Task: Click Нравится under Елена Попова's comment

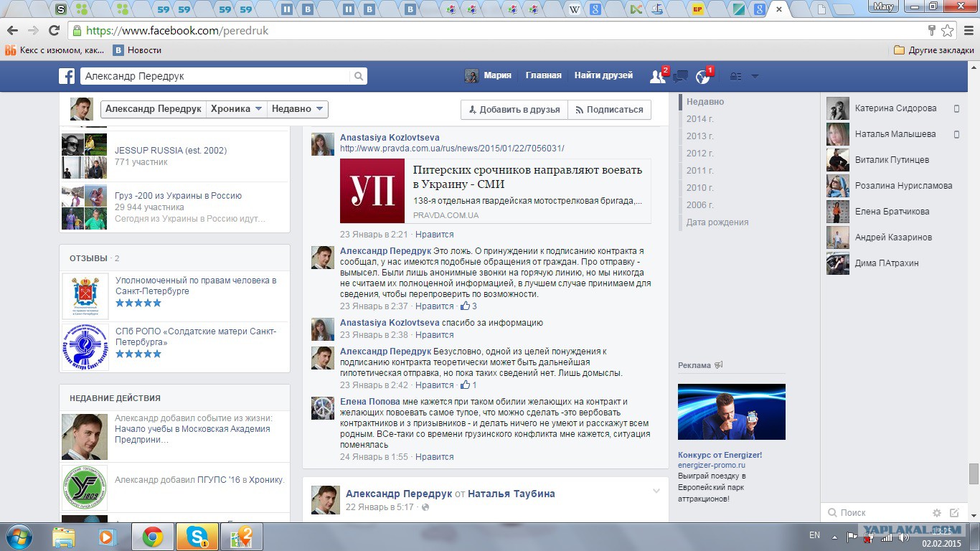Action: point(434,457)
